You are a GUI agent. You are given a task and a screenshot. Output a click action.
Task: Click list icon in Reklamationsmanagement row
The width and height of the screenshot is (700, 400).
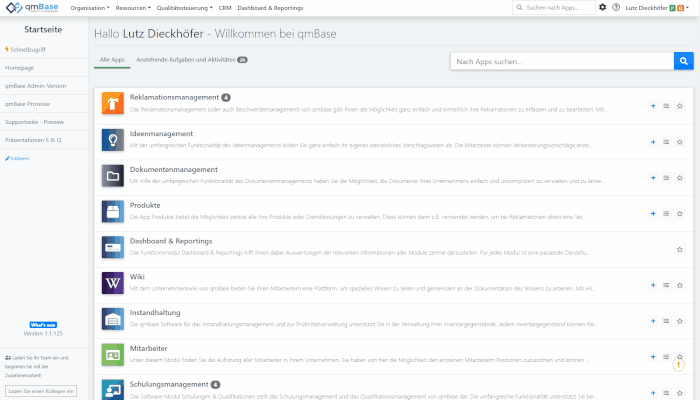(666, 106)
